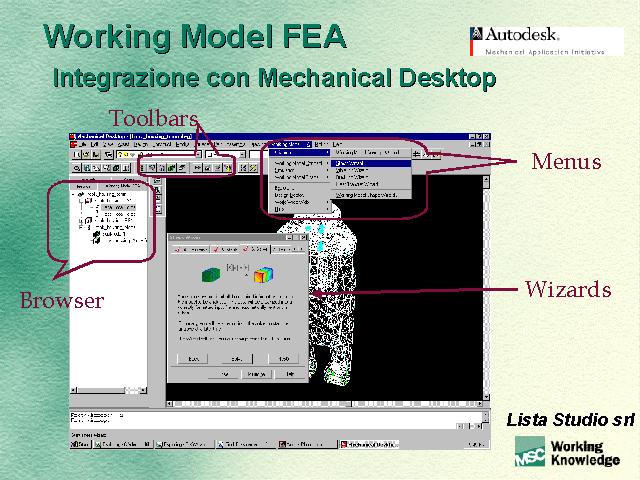Click the Help button in the wizard's bottom row
This screenshot has width=640, height=480.
point(290,374)
